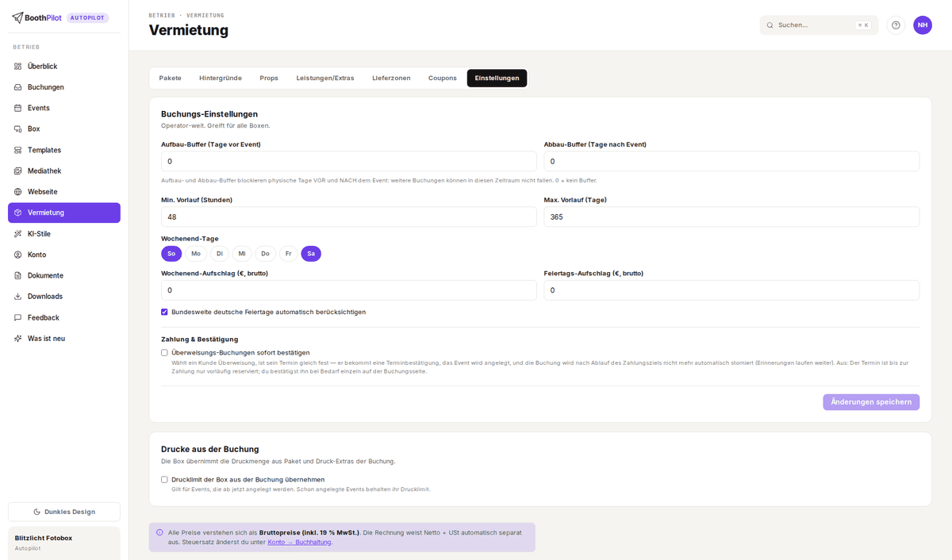Click the Buchungen inbox icon
The width and height of the screenshot is (952, 560).
pos(18,87)
